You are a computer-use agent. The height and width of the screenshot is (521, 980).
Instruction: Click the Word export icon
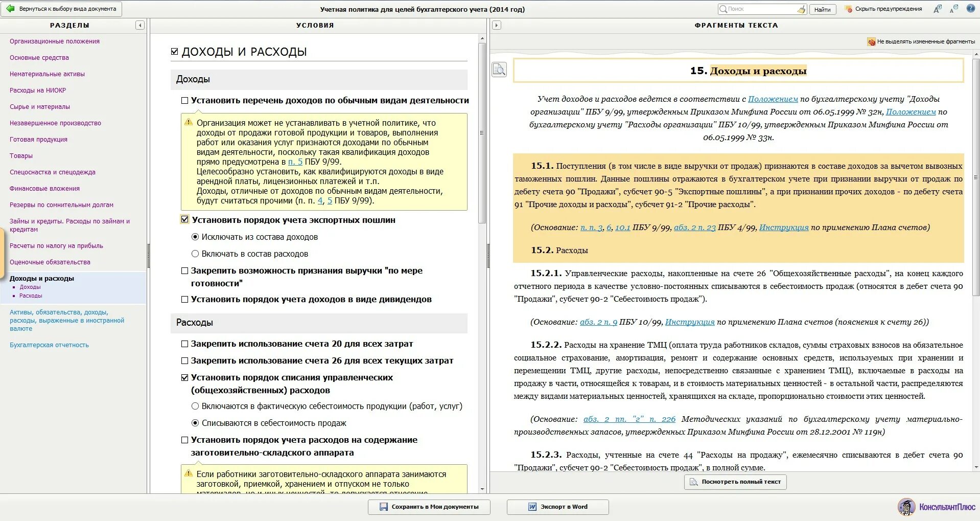(x=532, y=507)
